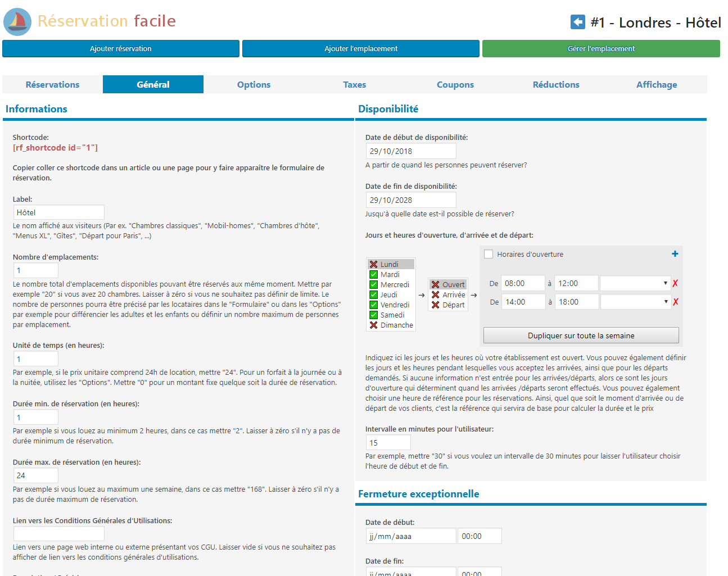728x576 pixels.
Task: Open the dropdown on the 14:00 row
Action: coord(636,302)
